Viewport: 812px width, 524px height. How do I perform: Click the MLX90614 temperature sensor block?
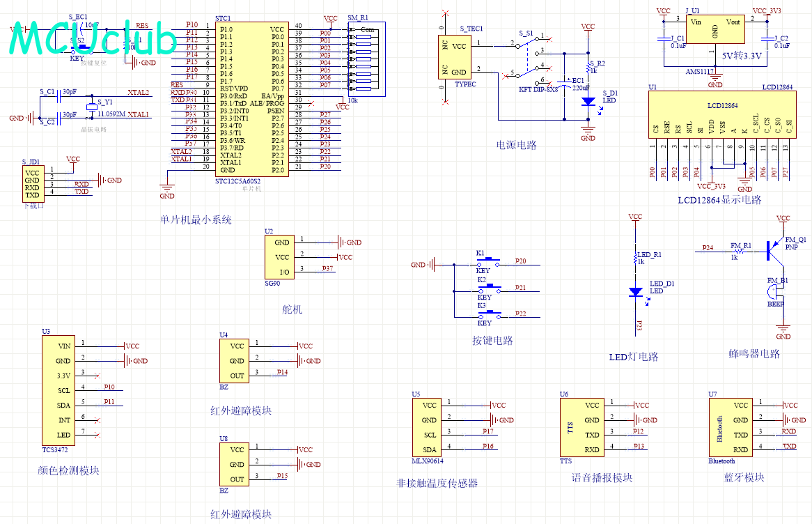point(430,427)
